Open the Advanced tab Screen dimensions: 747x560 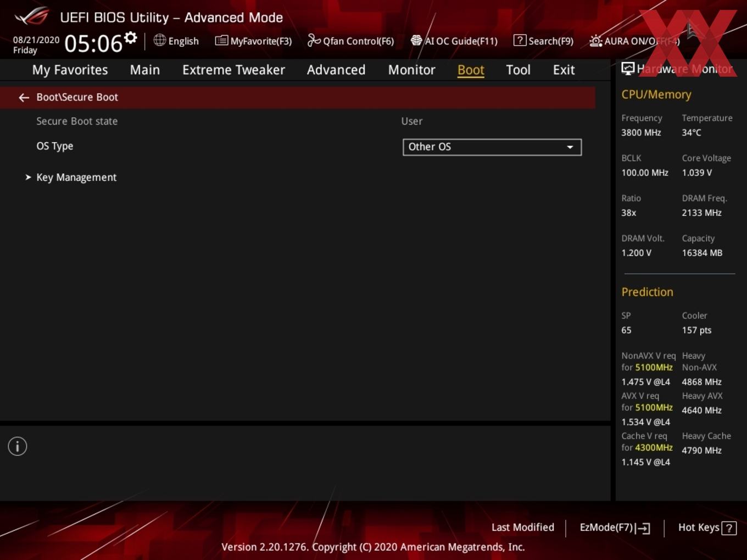[x=336, y=70]
